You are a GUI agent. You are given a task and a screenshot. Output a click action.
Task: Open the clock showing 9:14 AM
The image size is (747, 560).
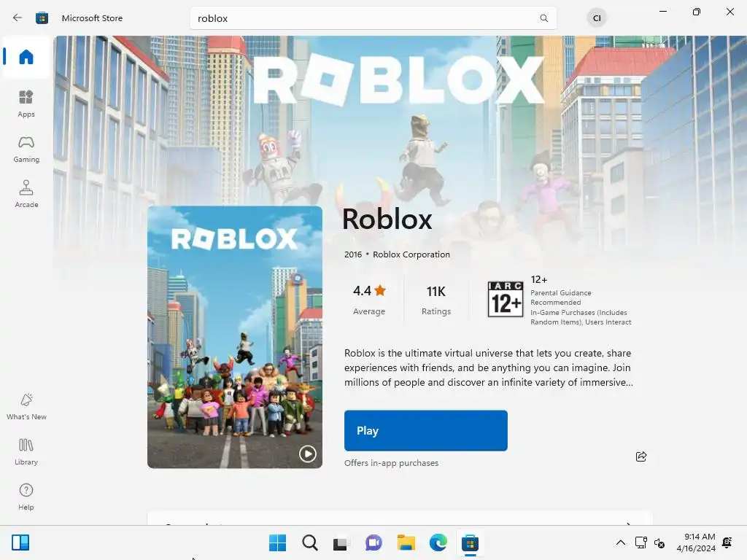click(696, 542)
